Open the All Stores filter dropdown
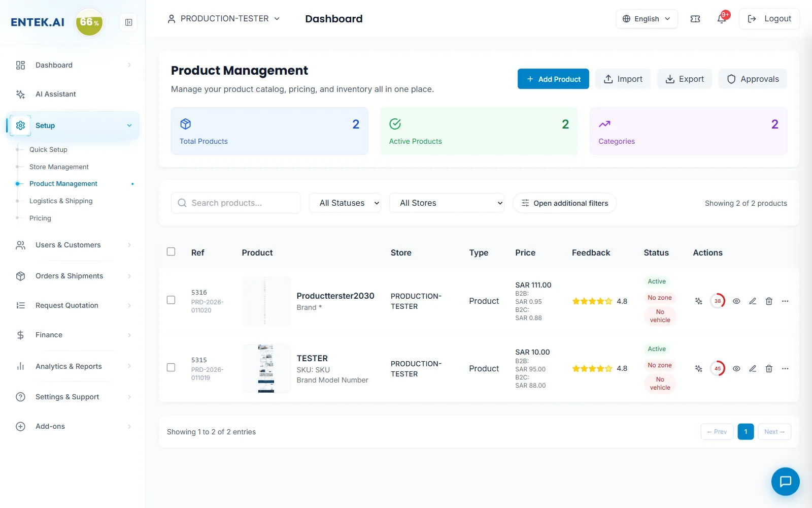812x508 pixels. coord(447,203)
